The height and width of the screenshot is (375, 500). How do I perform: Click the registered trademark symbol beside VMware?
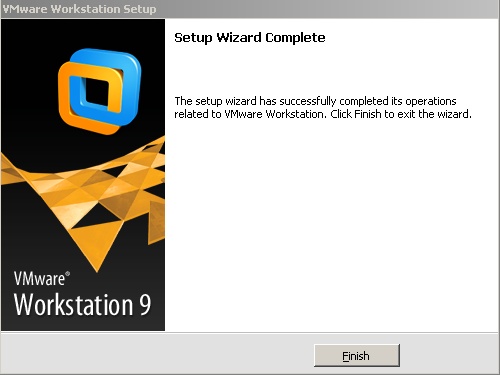(68, 274)
